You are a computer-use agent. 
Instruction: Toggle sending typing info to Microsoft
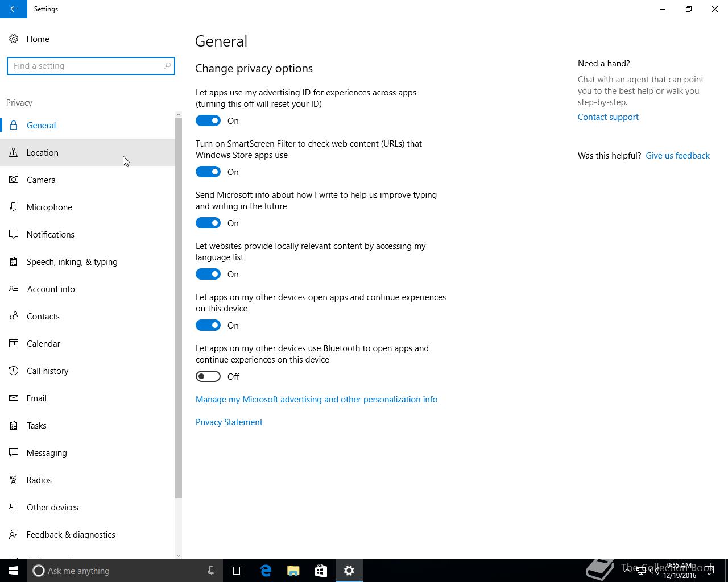208,223
